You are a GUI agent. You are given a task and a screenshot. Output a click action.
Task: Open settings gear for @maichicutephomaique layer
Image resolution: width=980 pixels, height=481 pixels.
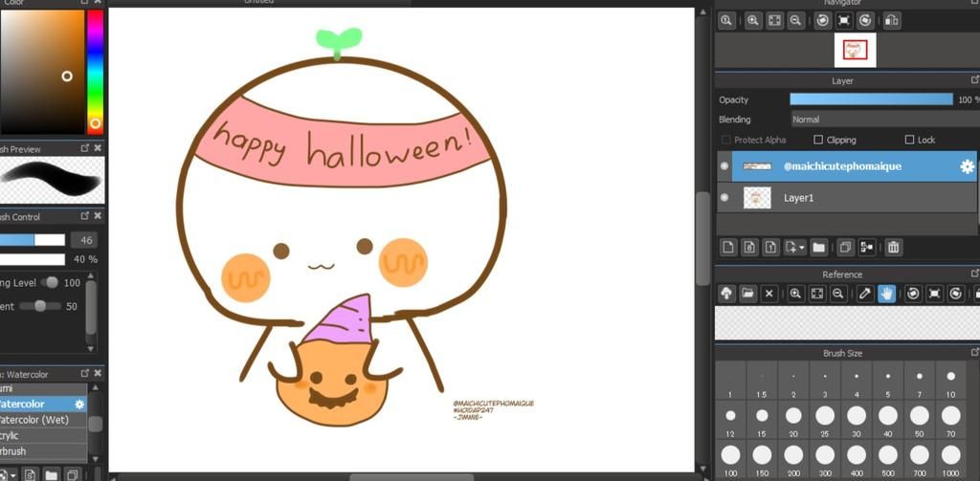(967, 166)
